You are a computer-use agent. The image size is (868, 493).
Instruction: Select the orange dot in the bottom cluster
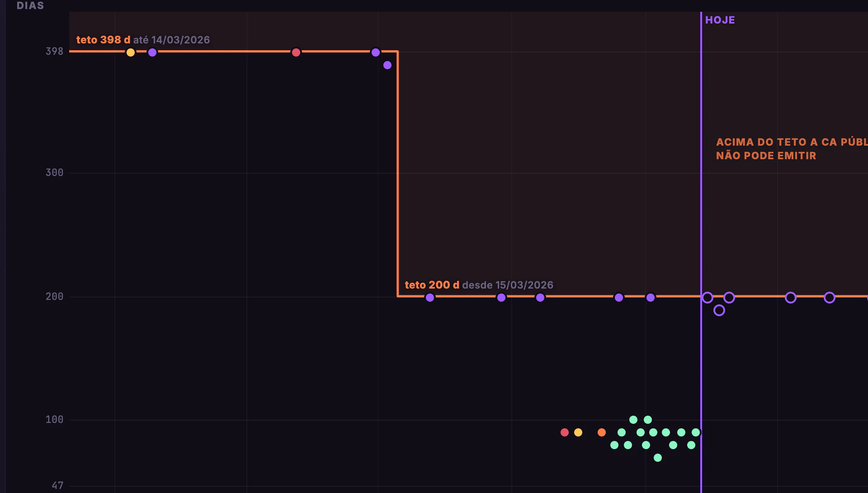pyautogui.click(x=602, y=432)
